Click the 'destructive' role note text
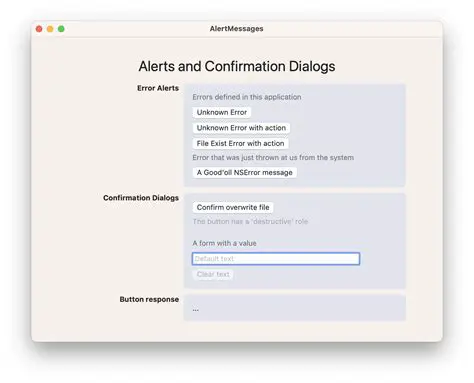This screenshot has height=383, width=474. click(x=250, y=222)
